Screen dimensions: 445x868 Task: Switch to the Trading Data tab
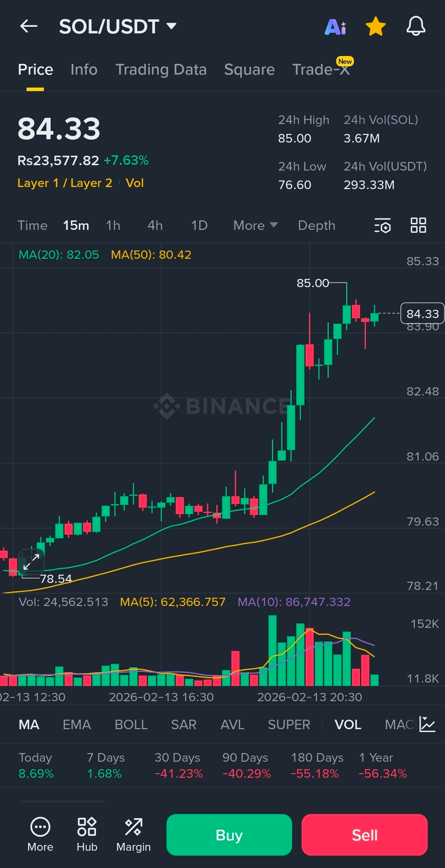161,70
